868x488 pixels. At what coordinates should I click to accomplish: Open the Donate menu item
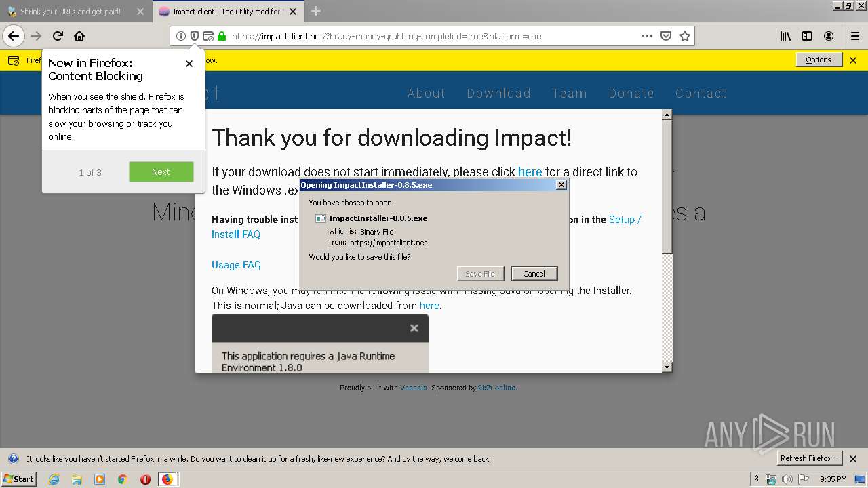point(631,94)
